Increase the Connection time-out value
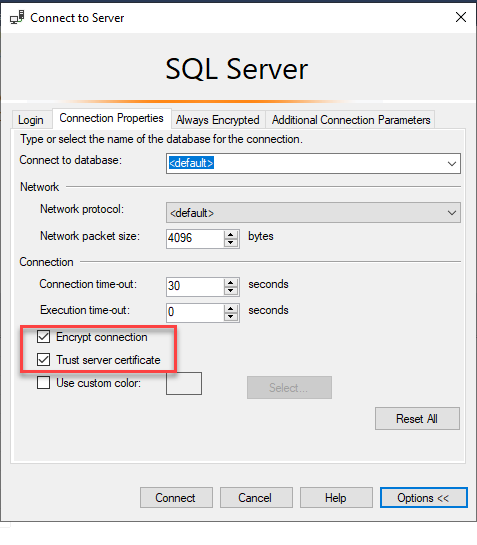Image resolution: width=477 pixels, height=545 pixels. click(231, 283)
